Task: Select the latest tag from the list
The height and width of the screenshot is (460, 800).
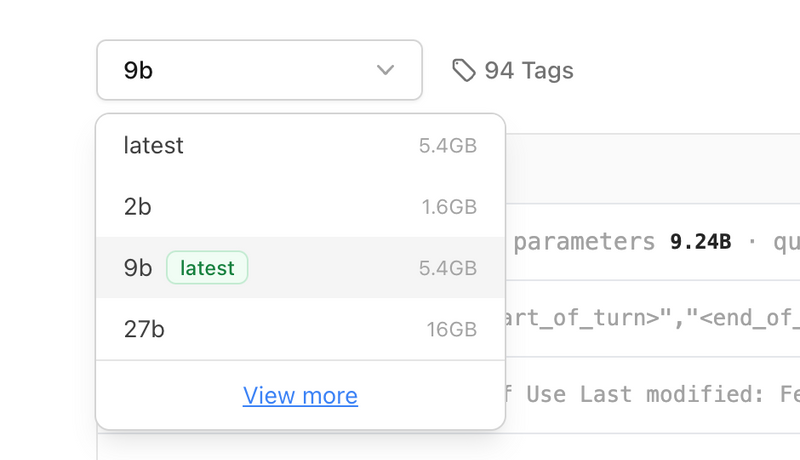Action: click(154, 146)
